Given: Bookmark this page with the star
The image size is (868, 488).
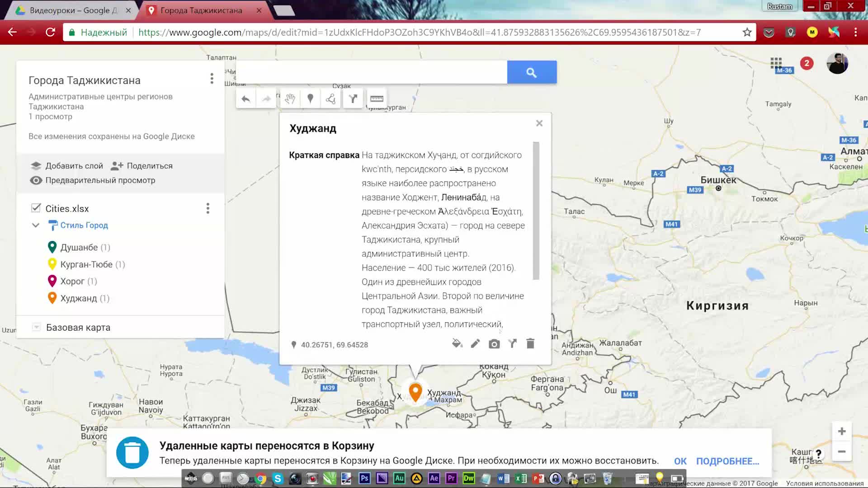Looking at the screenshot, I should pos(747,32).
